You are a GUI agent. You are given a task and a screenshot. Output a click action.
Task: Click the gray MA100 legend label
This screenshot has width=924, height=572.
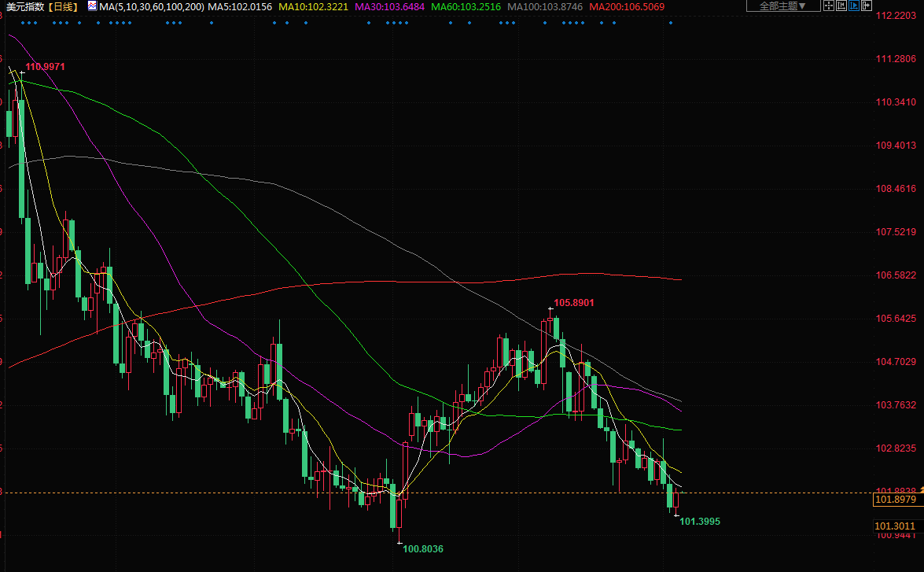pyautogui.click(x=545, y=6)
